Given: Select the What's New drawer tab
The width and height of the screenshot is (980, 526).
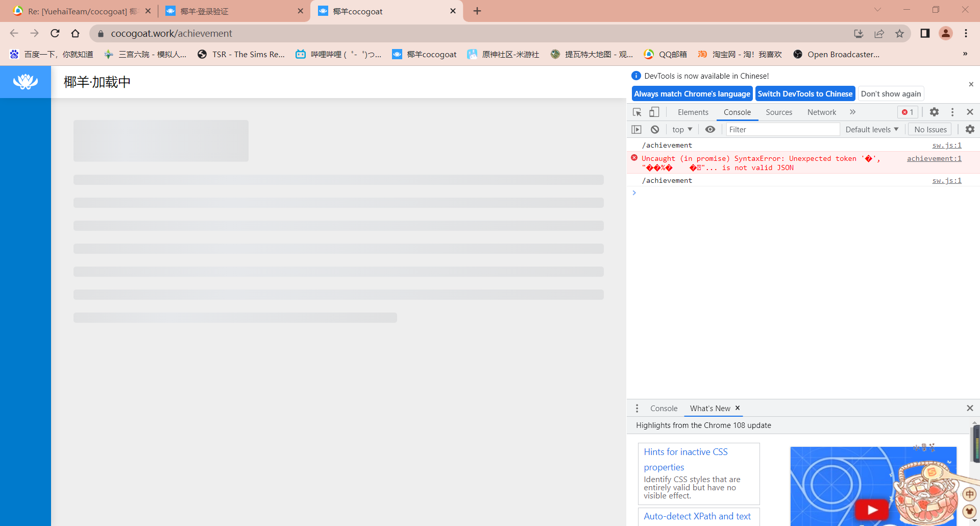Looking at the screenshot, I should pos(709,408).
